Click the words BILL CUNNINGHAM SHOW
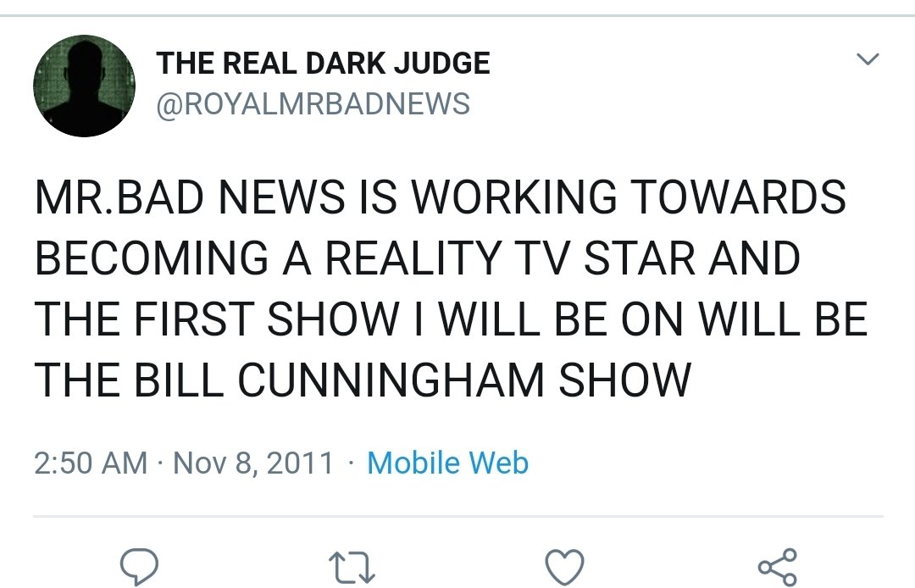The height and width of the screenshot is (588, 915). pyautogui.click(x=413, y=380)
